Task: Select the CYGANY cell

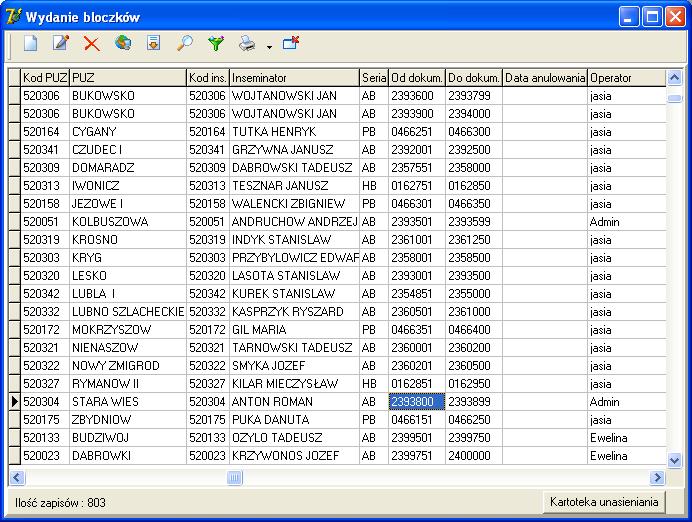Action: pyautogui.click(x=128, y=131)
